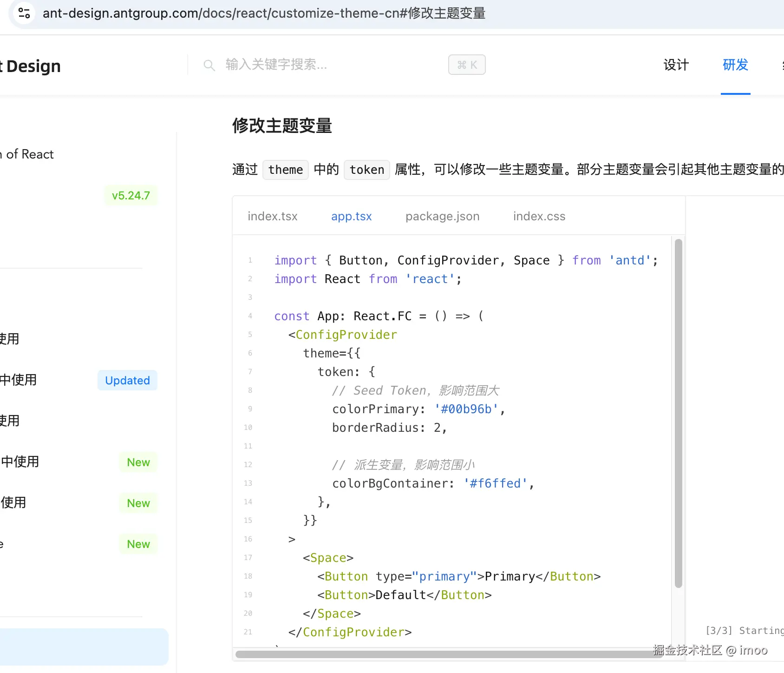Click the ⌘ K shortcut badge
Viewport: 784px width, 673px height.
[467, 65]
